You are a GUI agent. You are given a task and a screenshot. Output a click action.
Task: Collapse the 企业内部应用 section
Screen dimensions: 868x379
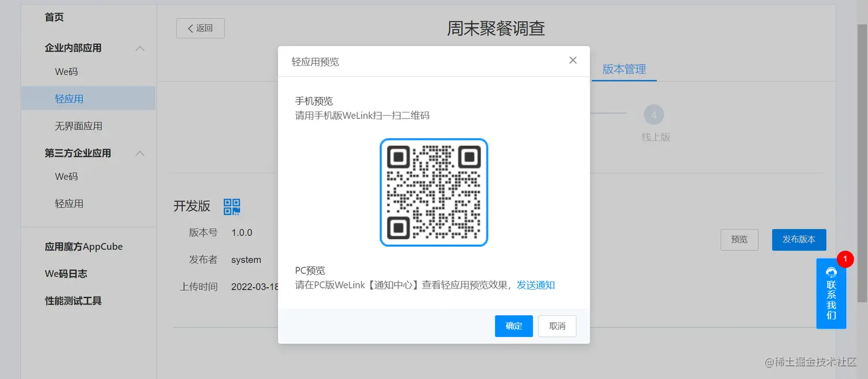coord(139,48)
